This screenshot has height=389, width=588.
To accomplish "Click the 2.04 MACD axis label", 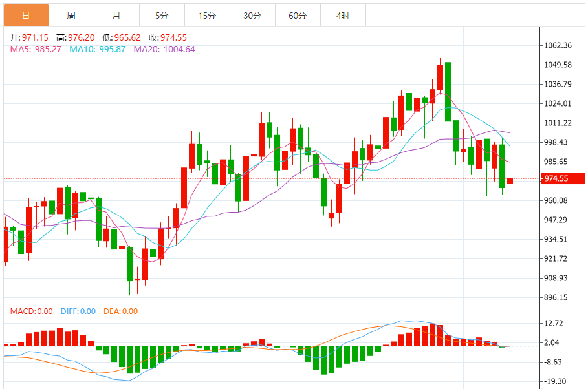I will point(551,342).
